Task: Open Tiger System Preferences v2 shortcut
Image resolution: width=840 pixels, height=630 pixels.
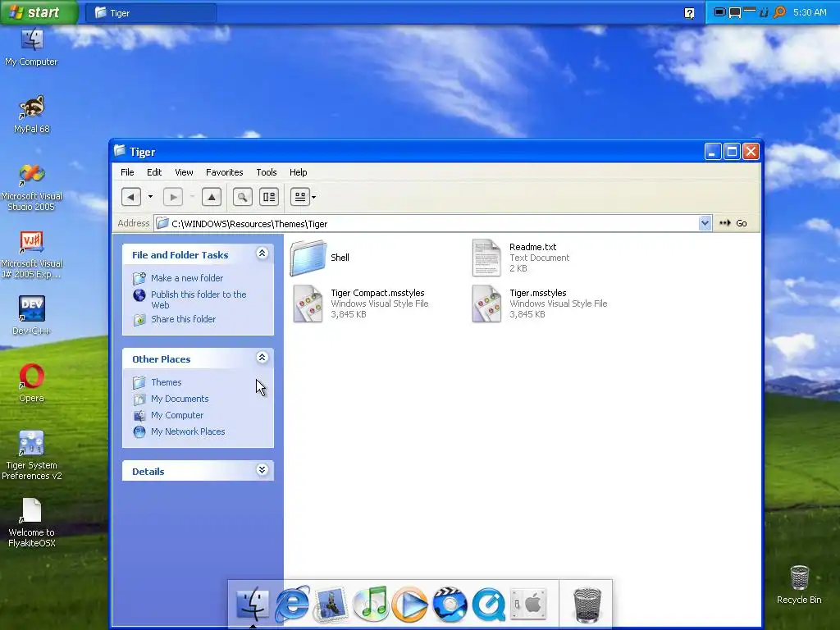Action: tap(32, 455)
